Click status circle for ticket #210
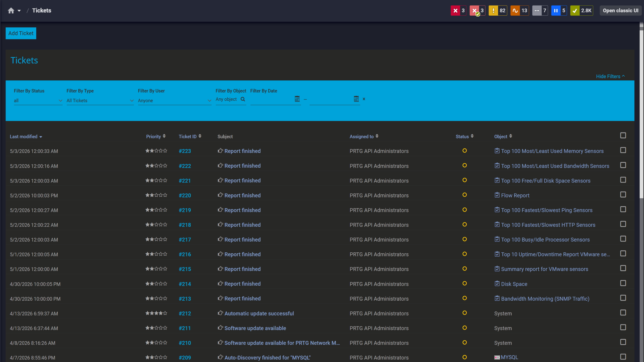The width and height of the screenshot is (644, 362). pyautogui.click(x=464, y=343)
